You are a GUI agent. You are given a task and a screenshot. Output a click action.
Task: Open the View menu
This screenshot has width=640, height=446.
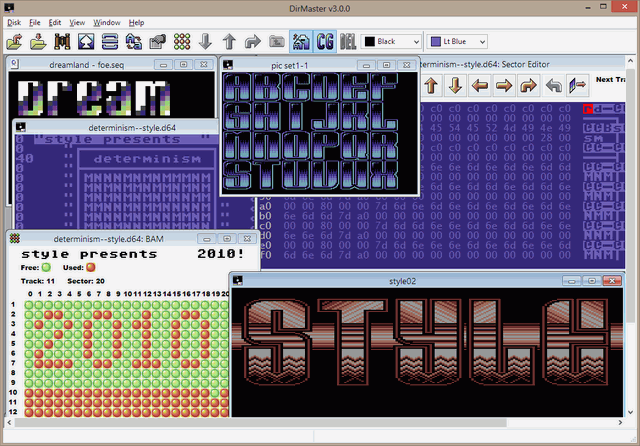77,21
